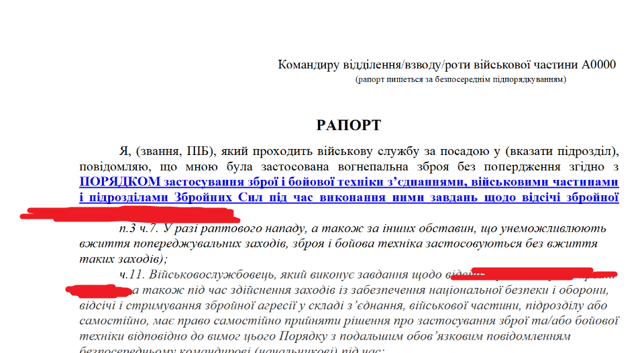Image resolution: width=644 pixels, height=353 pixels.
Task: Click the small red mark before "а також під час"
Action: 97,291
